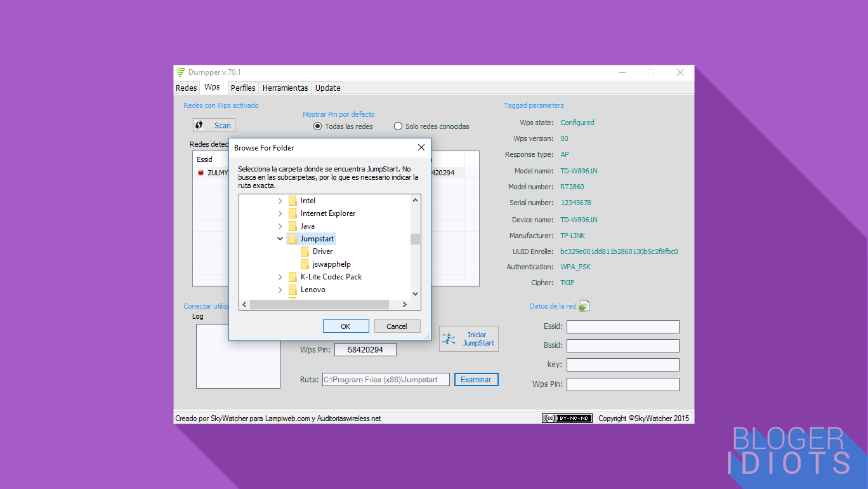Select the Lenovo folder icon

[293, 290]
